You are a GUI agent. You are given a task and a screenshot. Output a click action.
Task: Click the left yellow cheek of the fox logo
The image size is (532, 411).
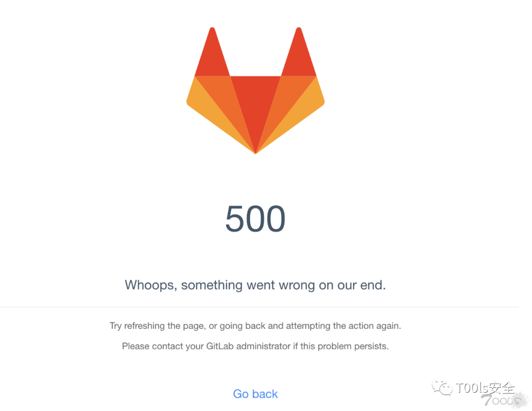coord(207,108)
